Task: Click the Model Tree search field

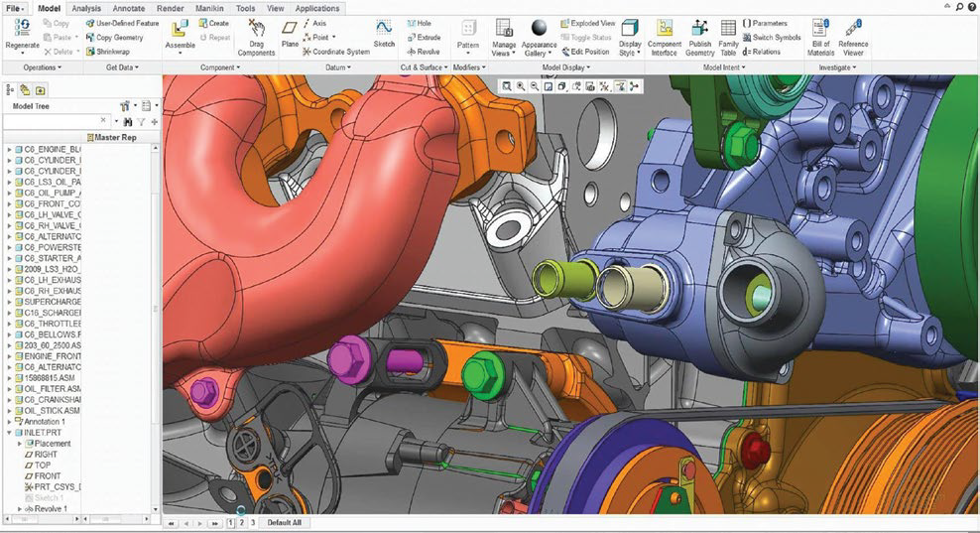Action: coord(56,121)
